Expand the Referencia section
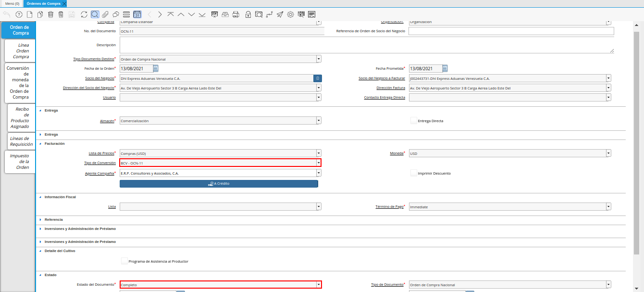Viewport: 644px width, 292px height. point(53,219)
